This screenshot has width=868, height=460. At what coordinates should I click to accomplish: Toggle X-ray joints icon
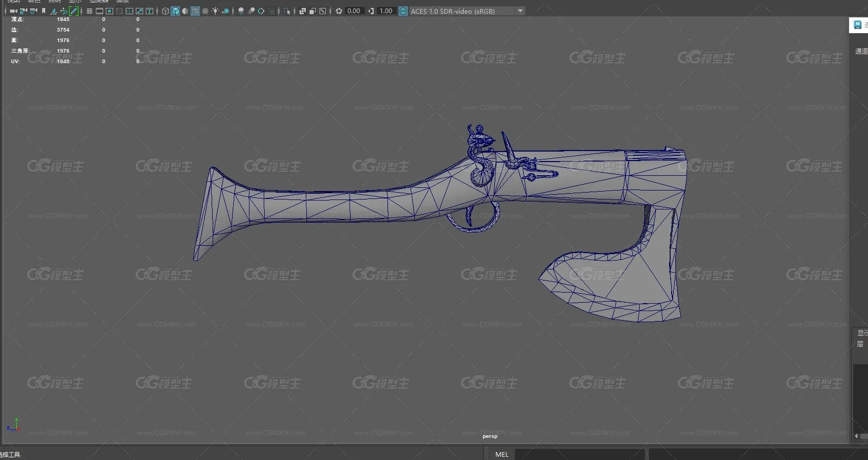point(323,11)
